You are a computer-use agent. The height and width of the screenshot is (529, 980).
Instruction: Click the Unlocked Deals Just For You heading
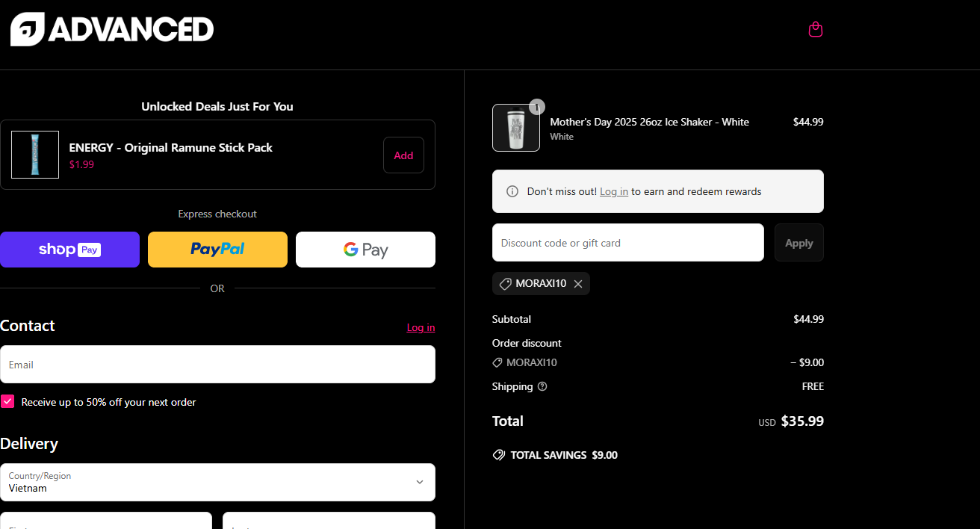pos(217,106)
